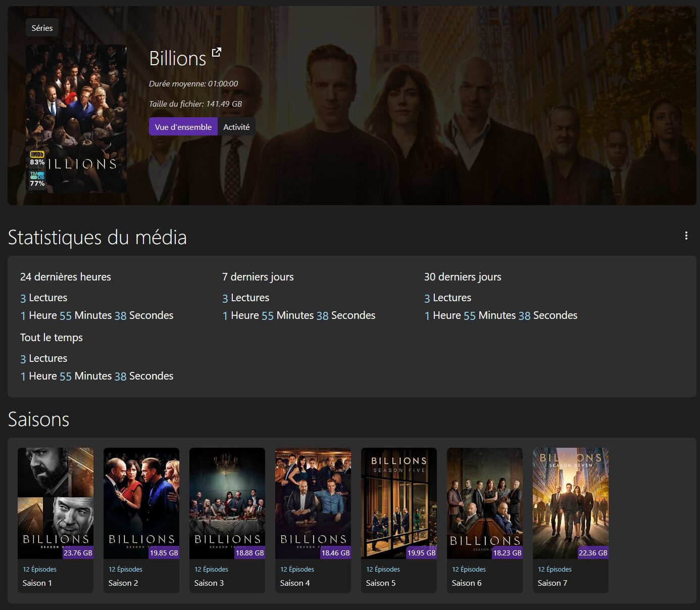This screenshot has height=610, width=700.
Task: Click 3 Lectures under 7 derniers jours
Action: point(246,298)
